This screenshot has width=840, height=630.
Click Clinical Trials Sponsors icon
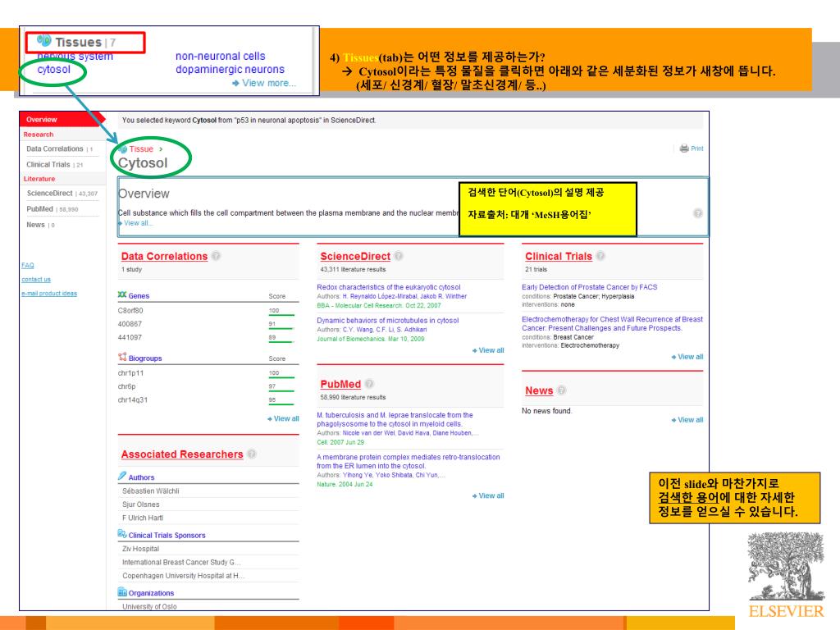(x=122, y=533)
